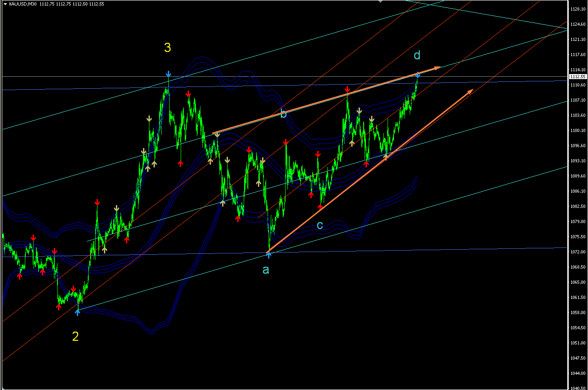This screenshot has width=588, height=390.
Task: Click price scale value 1079.00
Action: pyautogui.click(x=577, y=222)
